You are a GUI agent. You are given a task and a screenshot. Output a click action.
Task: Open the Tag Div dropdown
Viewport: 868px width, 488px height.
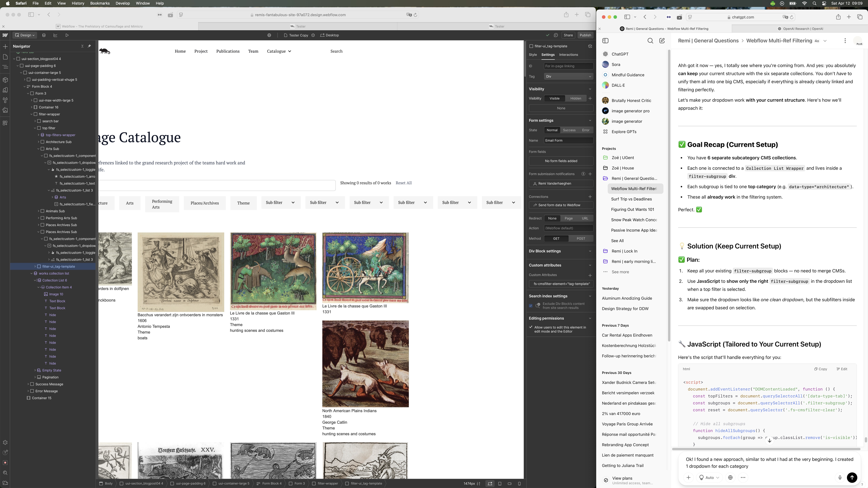pyautogui.click(x=568, y=76)
